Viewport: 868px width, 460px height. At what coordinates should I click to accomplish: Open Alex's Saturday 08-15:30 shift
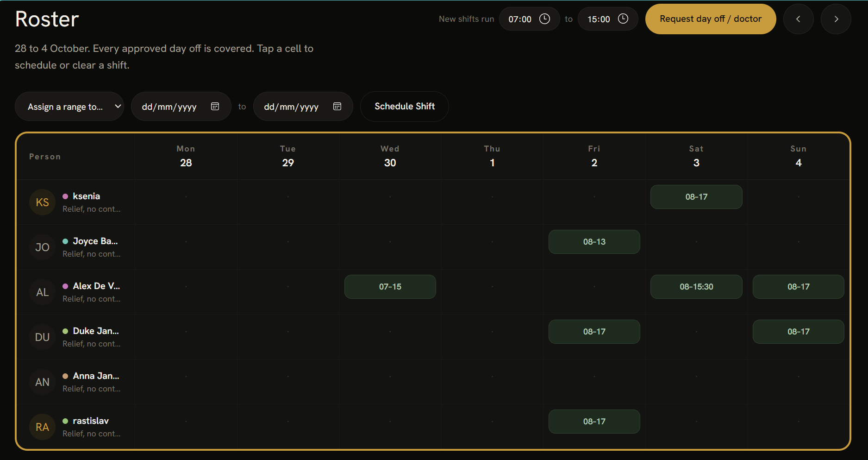click(696, 287)
